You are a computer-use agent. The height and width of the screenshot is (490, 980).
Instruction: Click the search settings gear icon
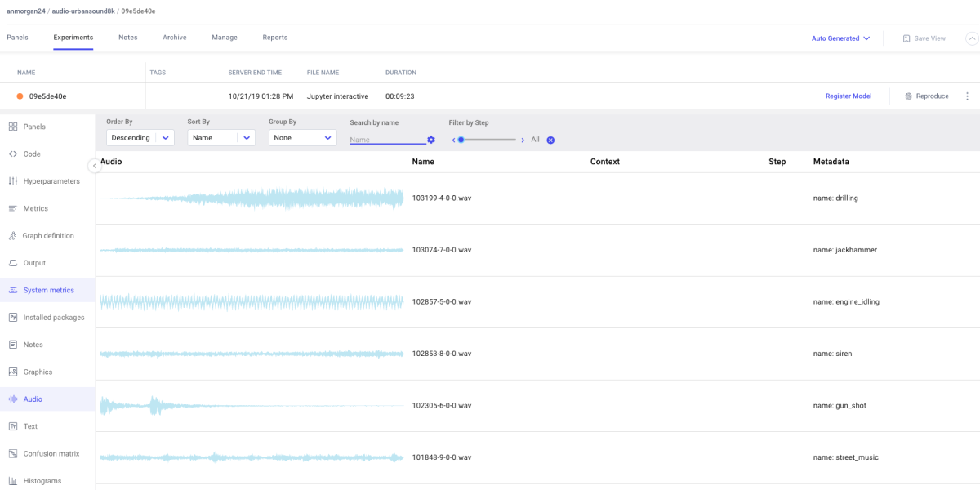tap(431, 140)
